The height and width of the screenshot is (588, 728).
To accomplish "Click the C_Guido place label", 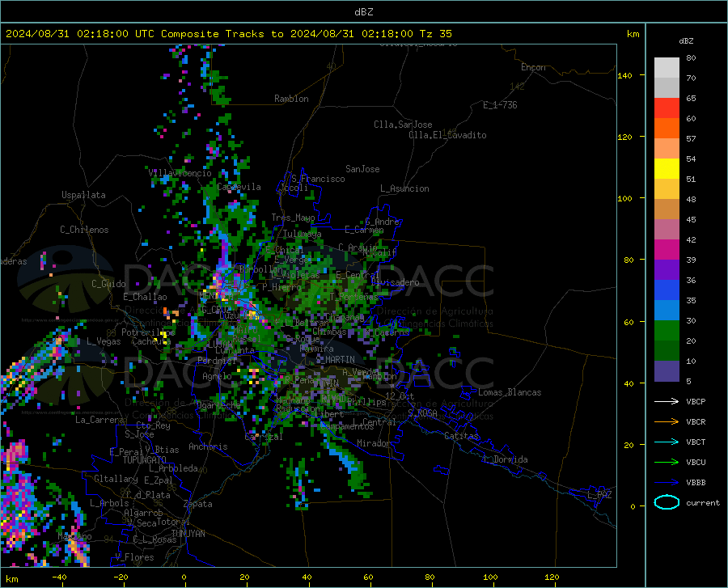I will pyautogui.click(x=108, y=284).
